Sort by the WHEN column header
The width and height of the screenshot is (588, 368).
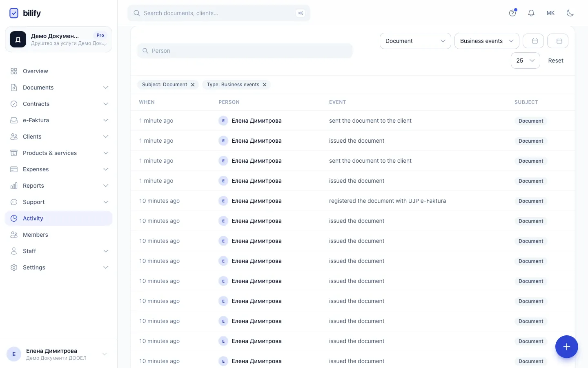pyautogui.click(x=147, y=102)
